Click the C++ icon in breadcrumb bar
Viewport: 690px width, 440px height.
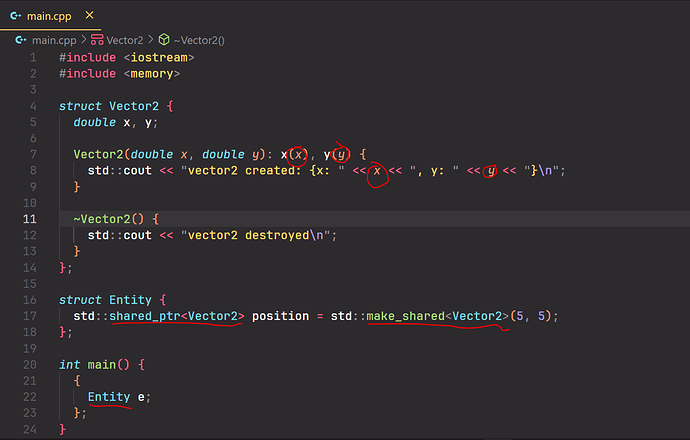(x=21, y=40)
